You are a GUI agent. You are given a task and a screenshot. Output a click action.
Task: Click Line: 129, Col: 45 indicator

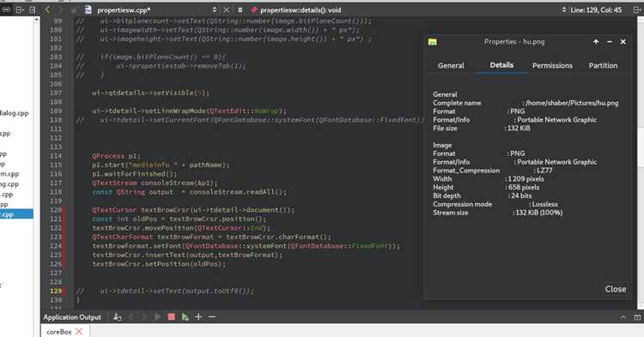point(596,9)
